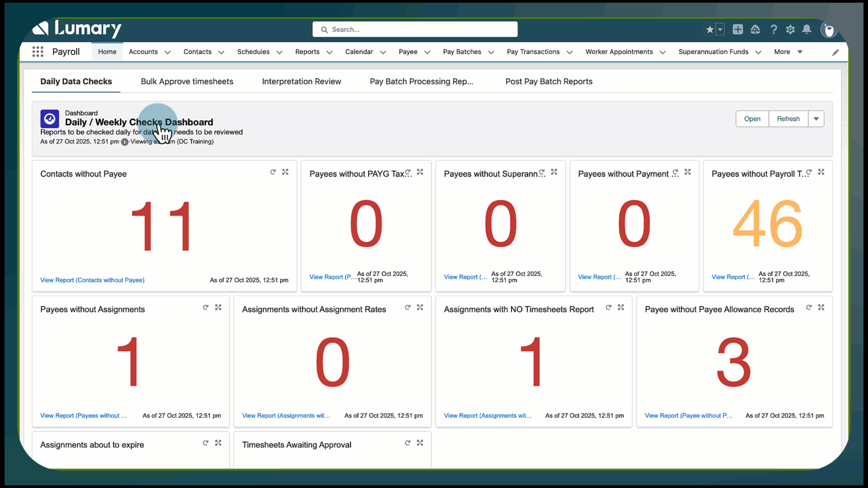Switch to Bulk Approve timesheets tab
868x488 pixels.
[187, 81]
